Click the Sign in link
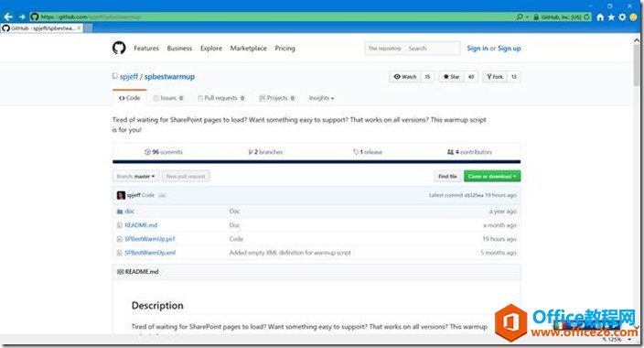Screen dimensions: 644x348 pyautogui.click(x=478, y=49)
